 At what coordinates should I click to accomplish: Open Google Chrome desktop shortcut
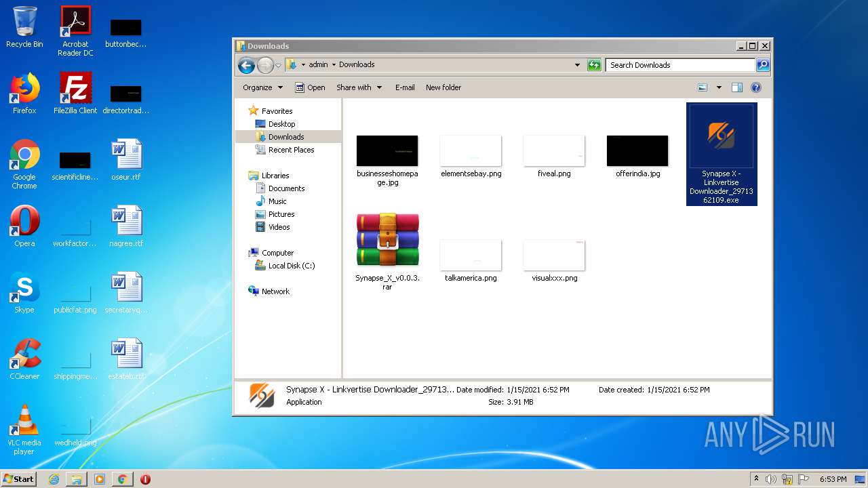(x=24, y=164)
